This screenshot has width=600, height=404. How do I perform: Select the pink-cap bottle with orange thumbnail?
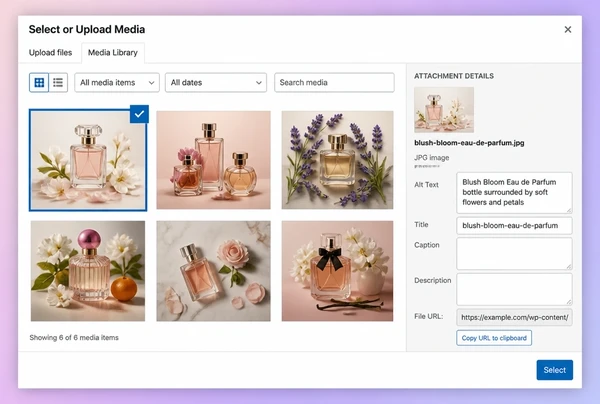coord(88,271)
